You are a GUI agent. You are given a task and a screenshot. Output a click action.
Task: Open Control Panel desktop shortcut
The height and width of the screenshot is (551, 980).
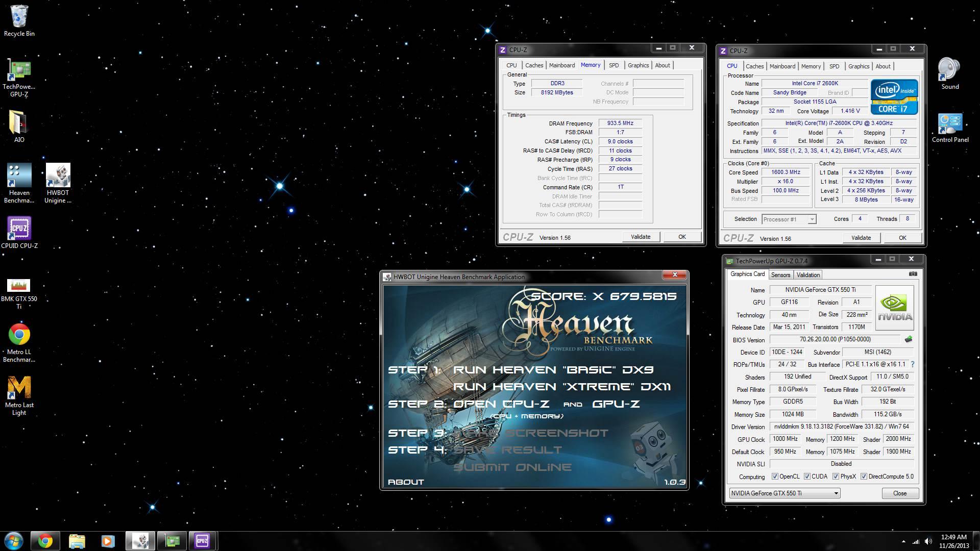tap(950, 128)
